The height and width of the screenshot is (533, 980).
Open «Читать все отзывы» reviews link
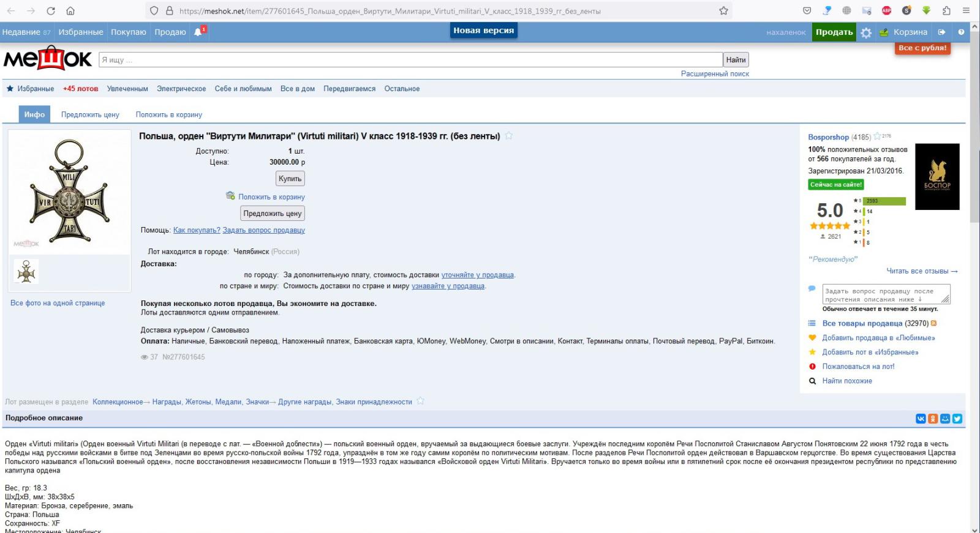pos(921,271)
